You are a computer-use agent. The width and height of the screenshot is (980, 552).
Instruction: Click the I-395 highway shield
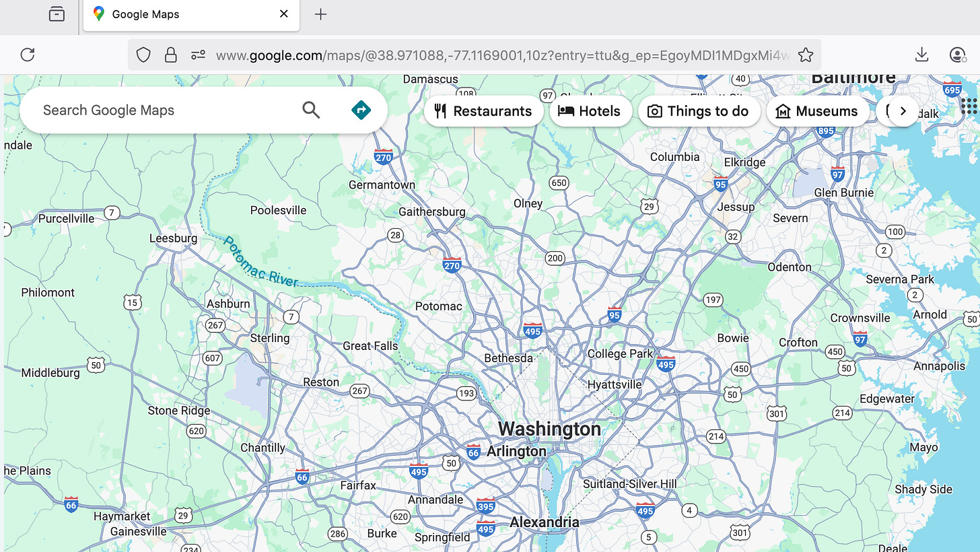[485, 506]
